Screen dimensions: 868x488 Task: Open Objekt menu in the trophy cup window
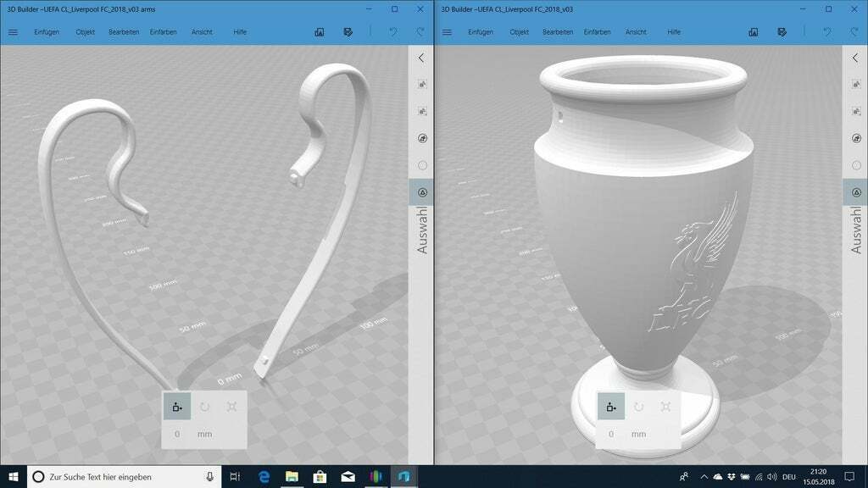click(x=520, y=32)
